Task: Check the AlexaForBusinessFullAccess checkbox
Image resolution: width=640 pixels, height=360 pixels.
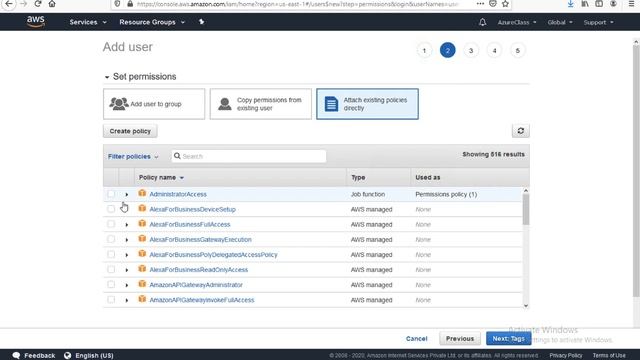Action: pos(111,224)
